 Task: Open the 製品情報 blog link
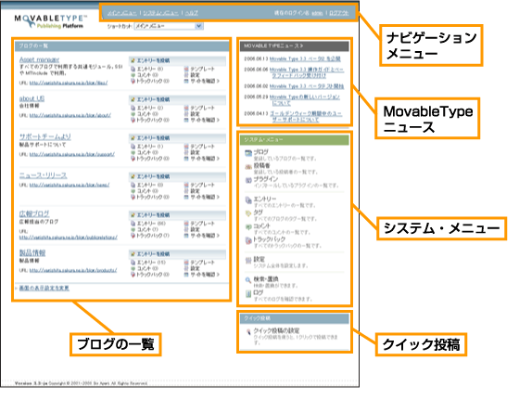pos(32,253)
